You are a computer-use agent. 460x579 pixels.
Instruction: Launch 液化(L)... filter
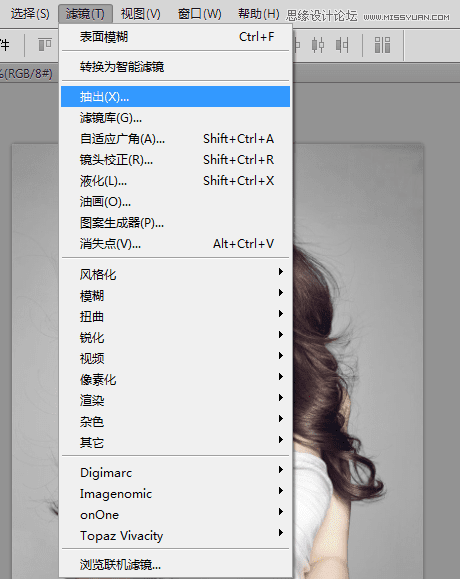pyautogui.click(x=176, y=181)
